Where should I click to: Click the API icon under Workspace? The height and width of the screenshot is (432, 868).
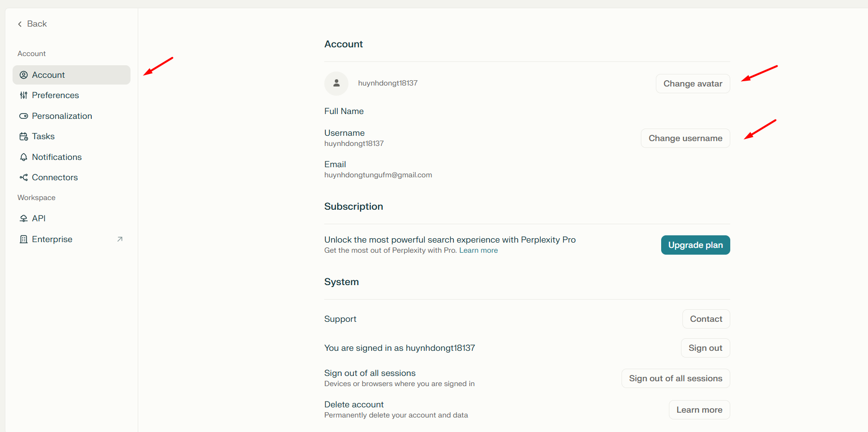coord(23,218)
